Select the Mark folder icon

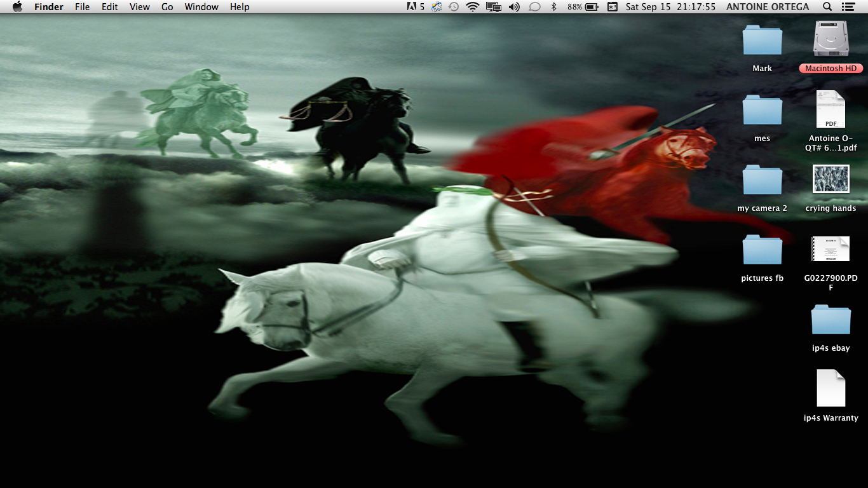tap(763, 40)
